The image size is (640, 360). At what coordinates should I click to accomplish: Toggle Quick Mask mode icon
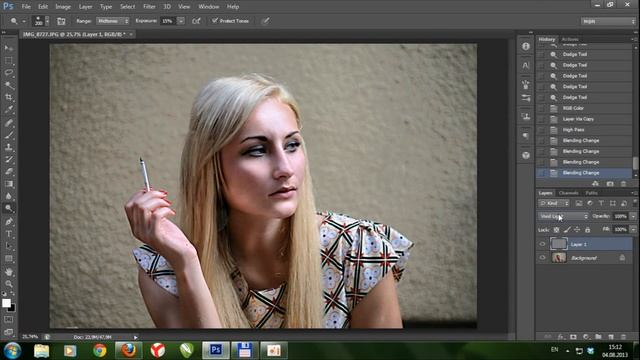(x=9, y=320)
